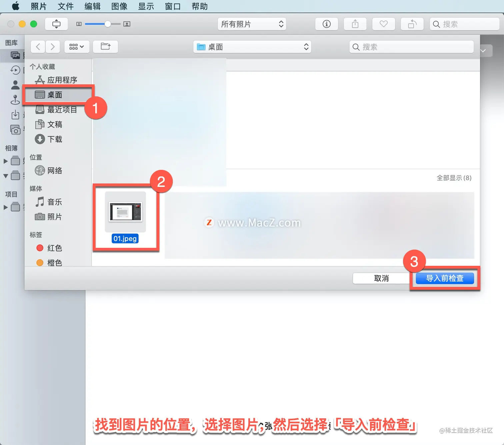
Task: Open the 文件 menu
Action: [x=66, y=6]
